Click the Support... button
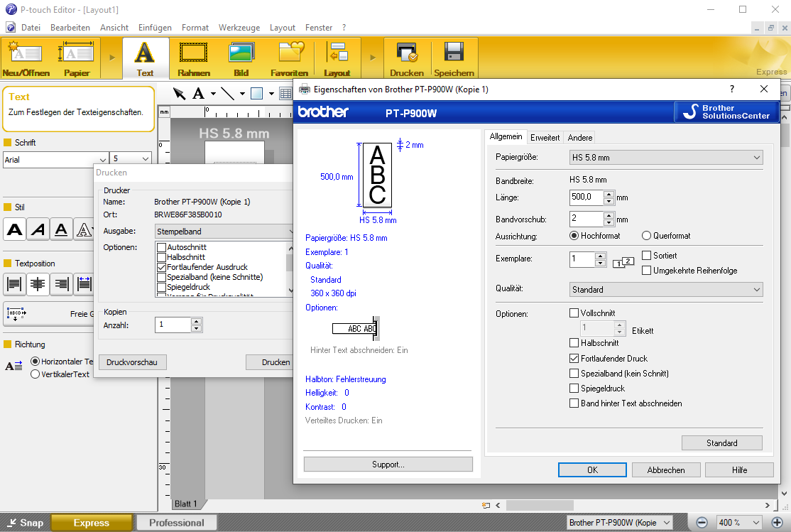The image size is (791, 532). (388, 465)
